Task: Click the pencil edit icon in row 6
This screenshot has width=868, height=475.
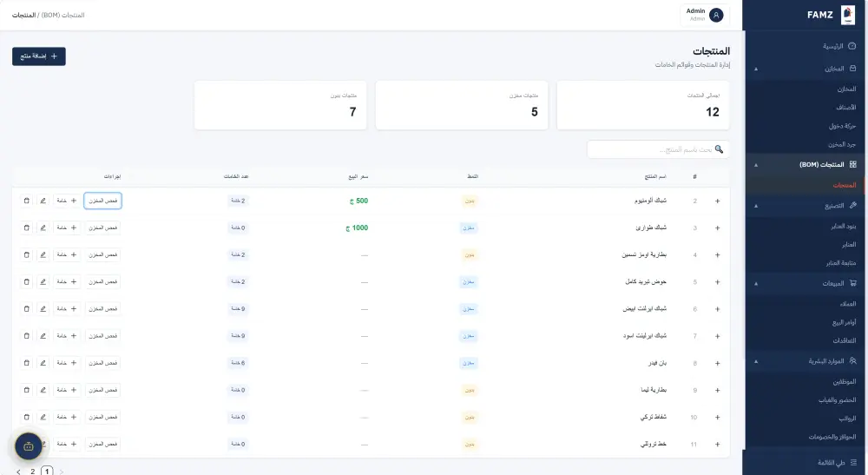Action: (x=43, y=308)
